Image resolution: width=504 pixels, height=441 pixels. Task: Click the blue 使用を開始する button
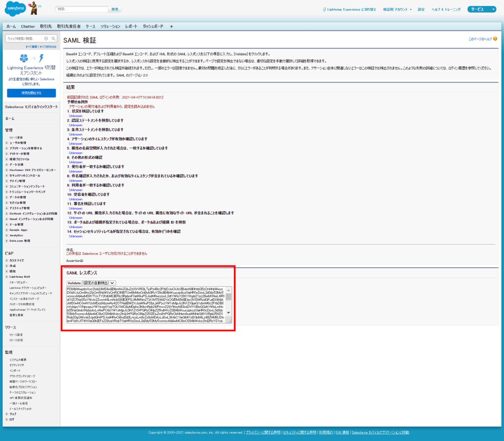point(31,93)
